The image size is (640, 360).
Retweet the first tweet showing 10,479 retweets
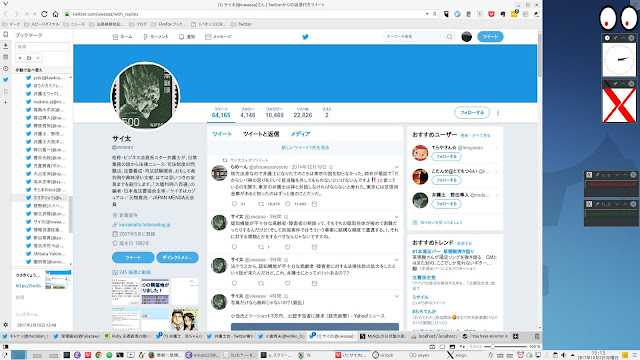tap(261, 204)
